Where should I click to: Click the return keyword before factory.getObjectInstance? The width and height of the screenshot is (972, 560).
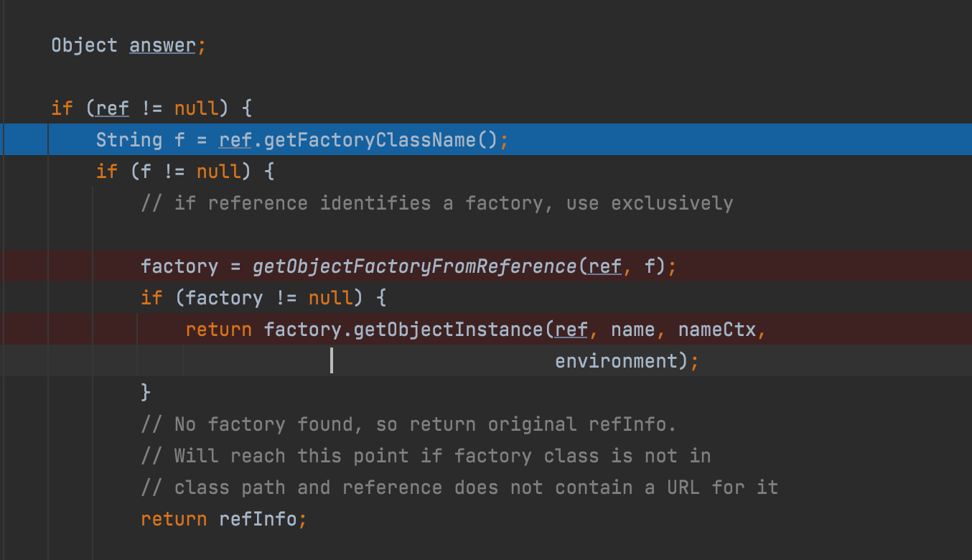[x=218, y=330]
